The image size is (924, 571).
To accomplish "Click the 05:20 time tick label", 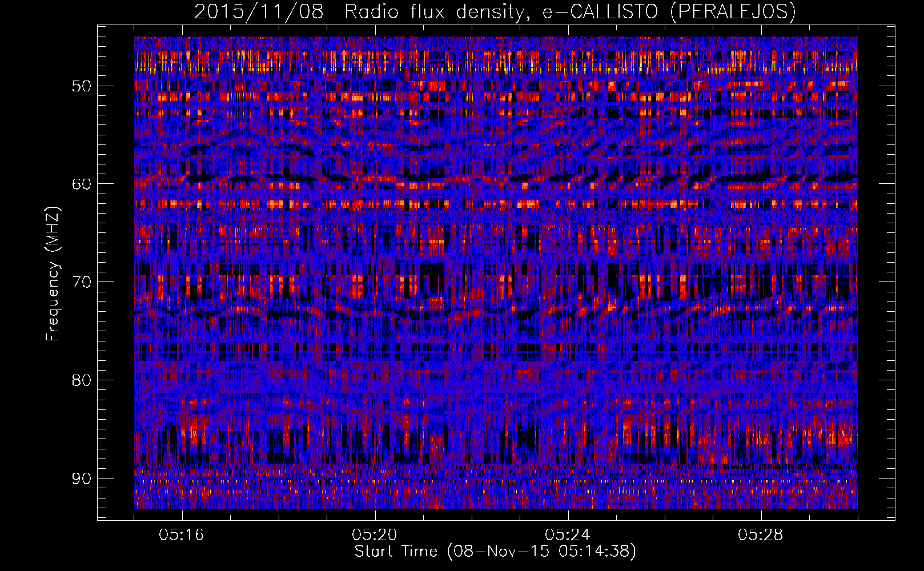I will 375,535.
